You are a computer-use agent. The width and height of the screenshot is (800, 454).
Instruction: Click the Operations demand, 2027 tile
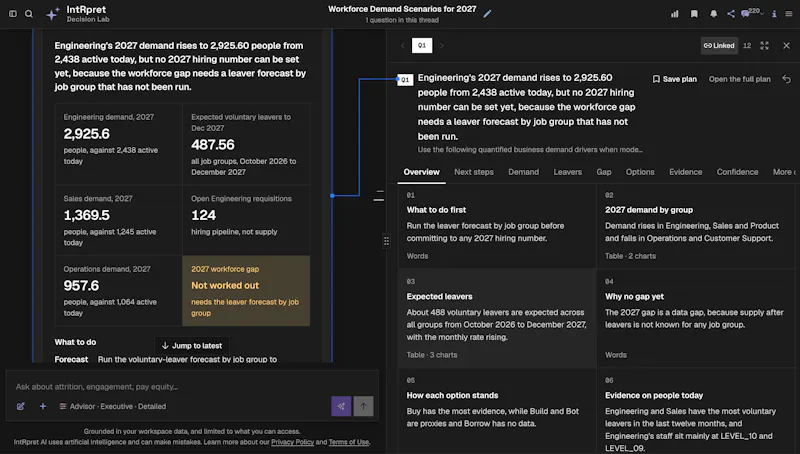(118, 290)
